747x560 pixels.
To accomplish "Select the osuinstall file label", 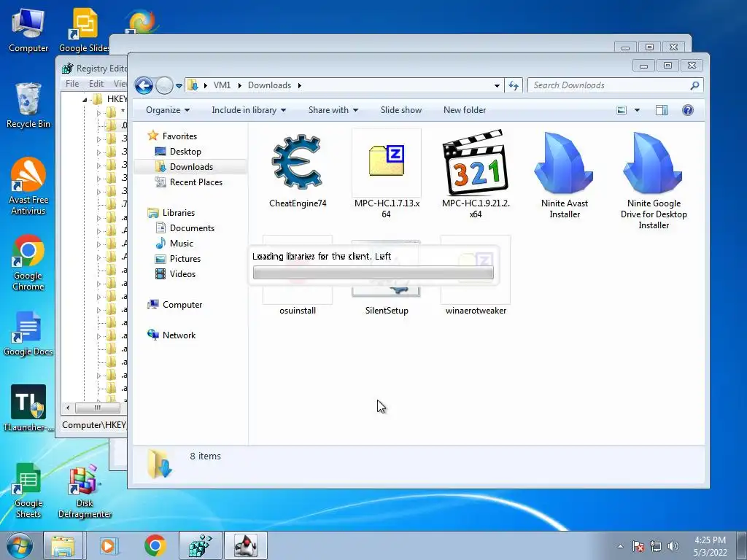I will coord(298,311).
